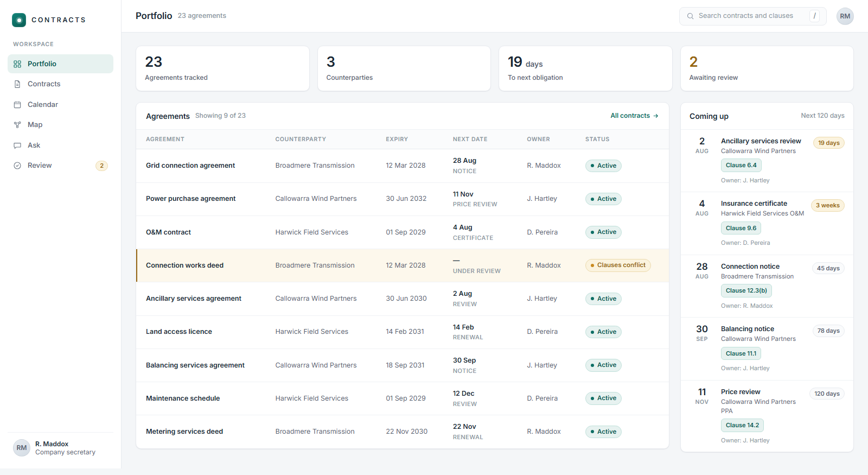The height and width of the screenshot is (475, 868).
Task: Click the RM avatar in sidebar footer
Action: tap(22, 448)
